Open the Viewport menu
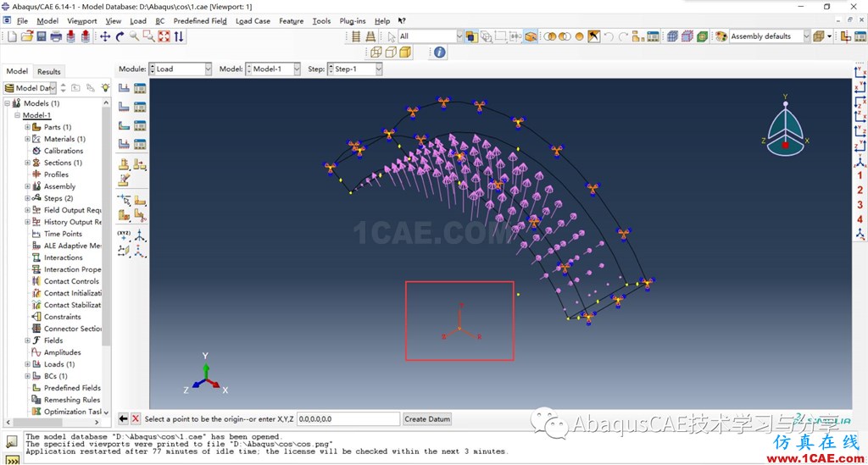The width and height of the screenshot is (868, 465). [82, 21]
